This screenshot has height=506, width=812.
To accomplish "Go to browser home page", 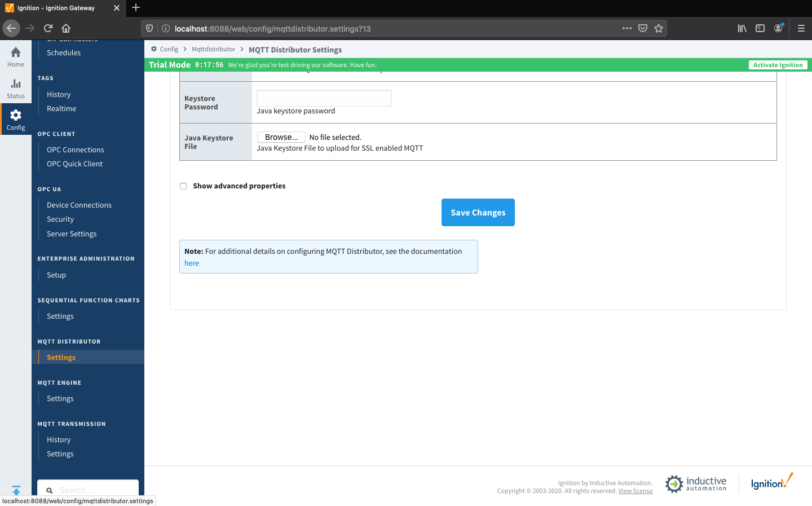I will (66, 28).
